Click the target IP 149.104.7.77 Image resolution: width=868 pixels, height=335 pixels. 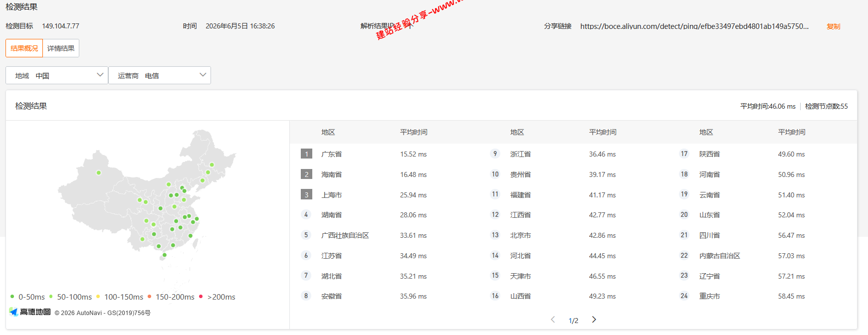[x=61, y=26]
